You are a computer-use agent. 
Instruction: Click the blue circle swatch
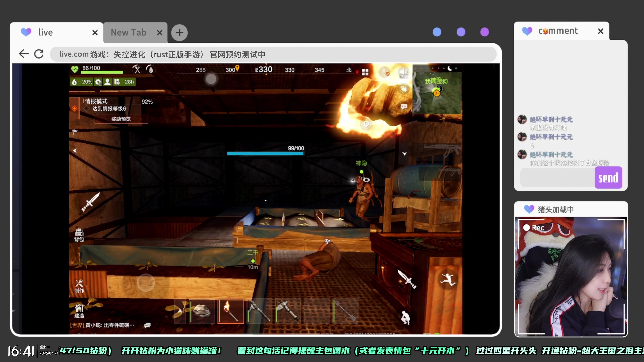(x=437, y=32)
